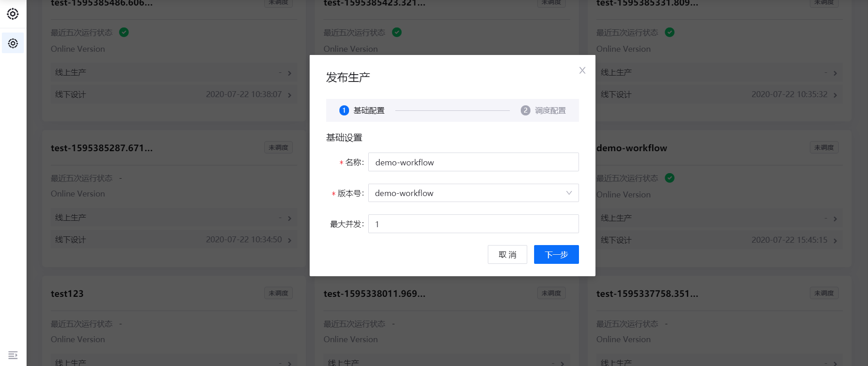The image size is (868, 366).
Task: Open the test-1595337758.351... card title
Action: click(x=647, y=294)
